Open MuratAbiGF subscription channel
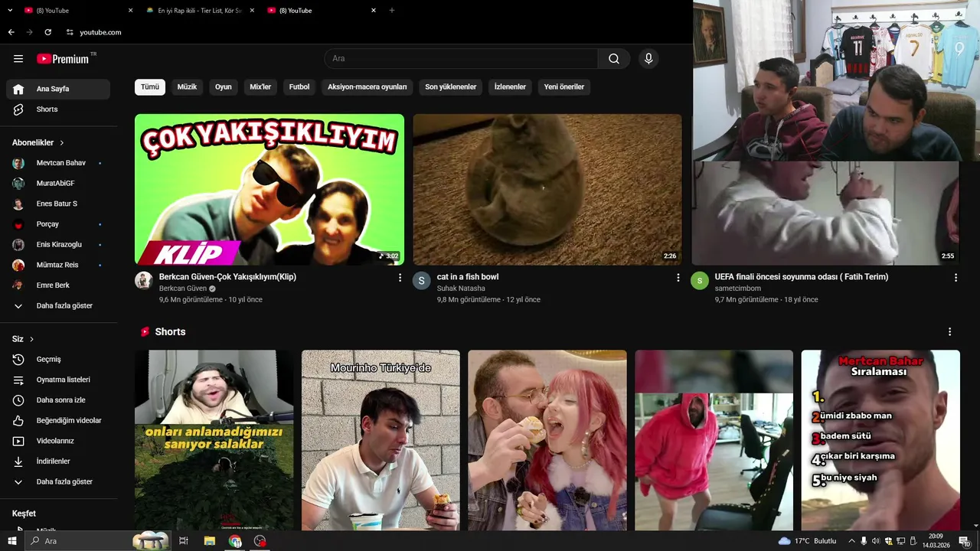This screenshot has height=551, width=980. [x=58, y=184]
